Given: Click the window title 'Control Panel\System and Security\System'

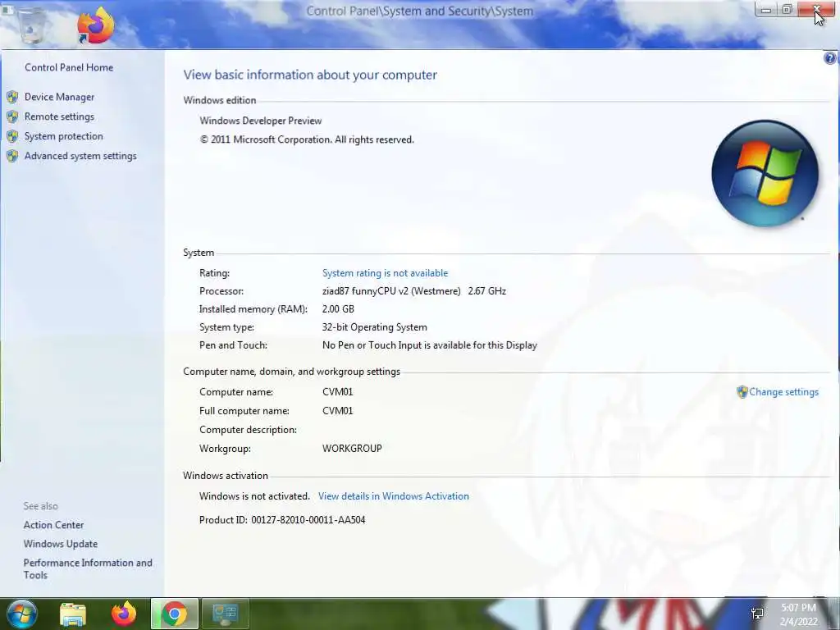Looking at the screenshot, I should coord(419,11).
